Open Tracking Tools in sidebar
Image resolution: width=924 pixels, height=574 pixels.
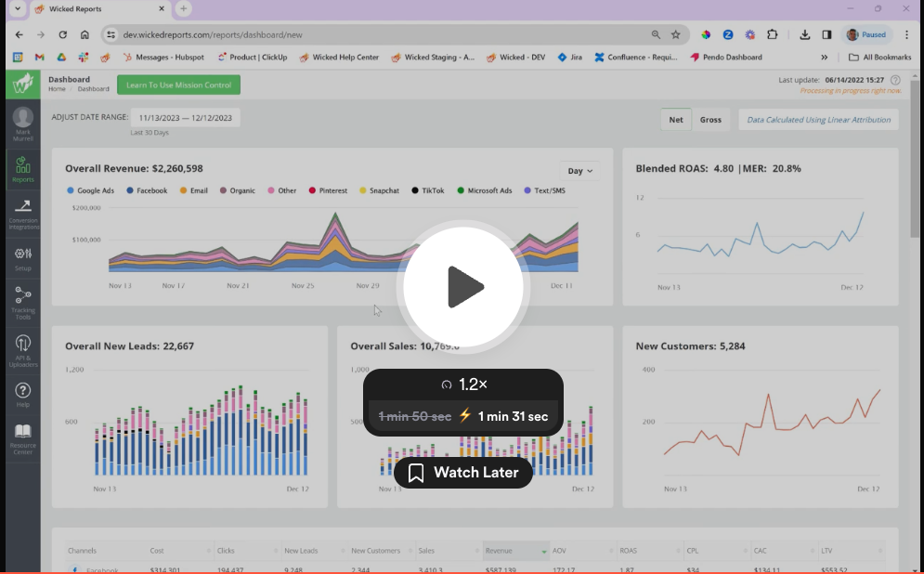(23, 303)
